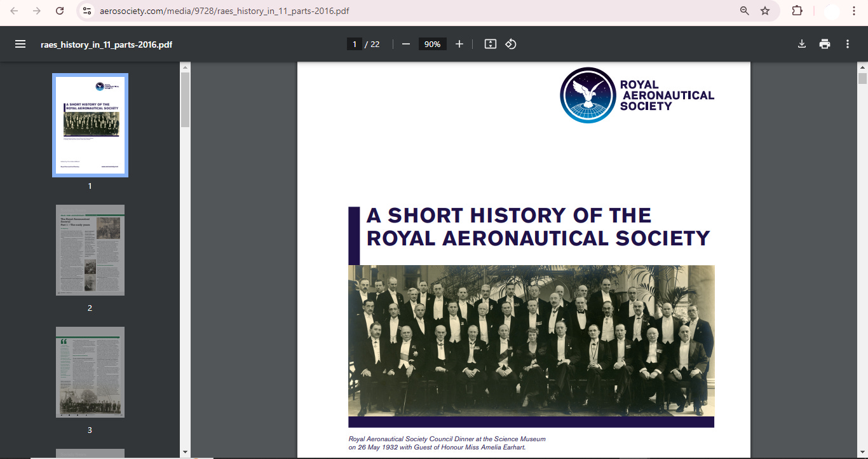Click the heading "A SHORT HISTORY OF THE"

(509, 216)
